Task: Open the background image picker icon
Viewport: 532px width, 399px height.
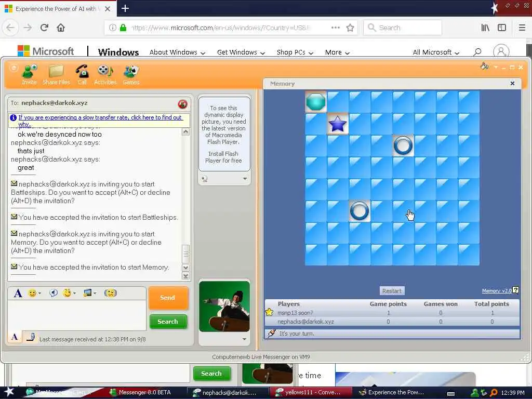Action: [x=87, y=293]
